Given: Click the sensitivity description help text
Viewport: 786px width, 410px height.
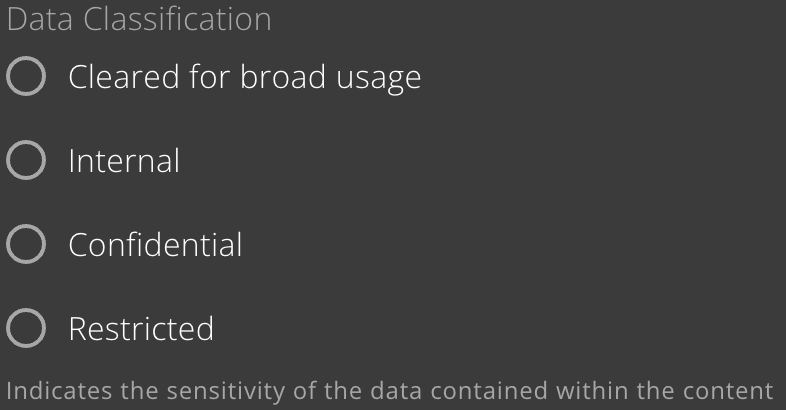Looking at the screenshot, I should [x=389, y=391].
